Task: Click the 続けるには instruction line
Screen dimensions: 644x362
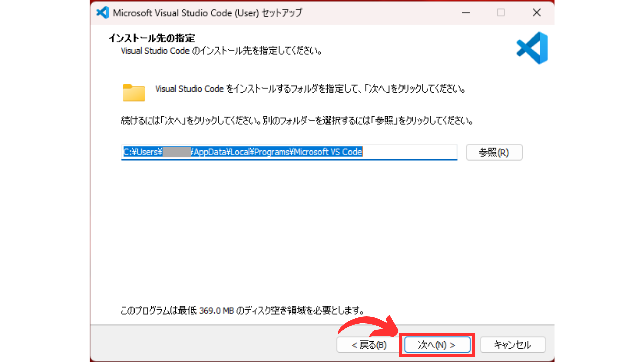Action: tap(297, 120)
